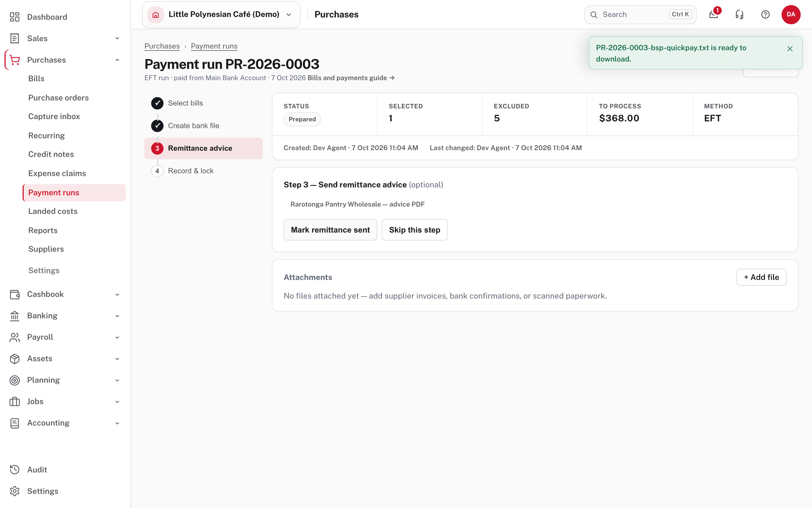Open the help question mark icon
812x508 pixels.
765,14
